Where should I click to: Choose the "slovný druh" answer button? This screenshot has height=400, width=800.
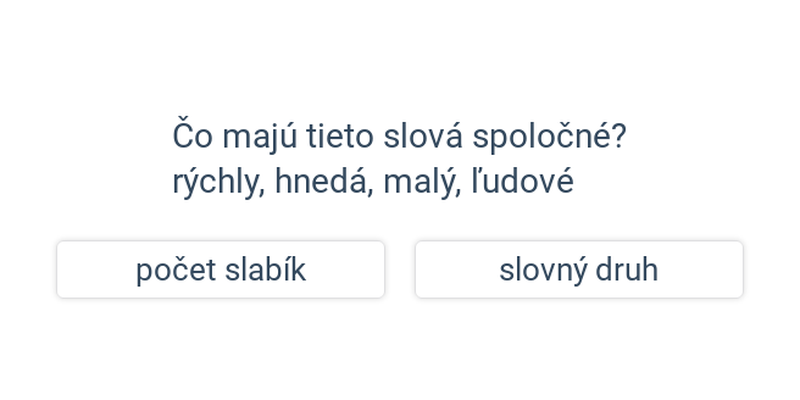pyautogui.click(x=579, y=269)
